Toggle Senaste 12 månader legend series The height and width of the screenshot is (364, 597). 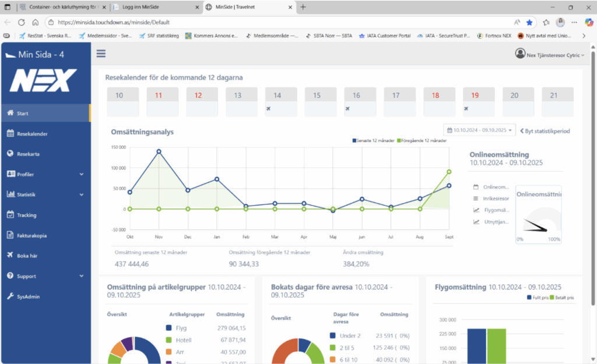click(373, 141)
